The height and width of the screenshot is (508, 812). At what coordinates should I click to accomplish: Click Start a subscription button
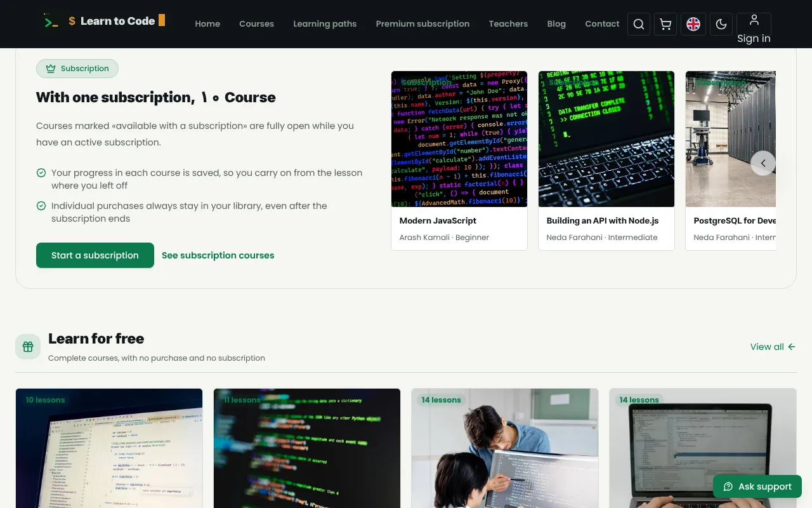click(x=95, y=255)
